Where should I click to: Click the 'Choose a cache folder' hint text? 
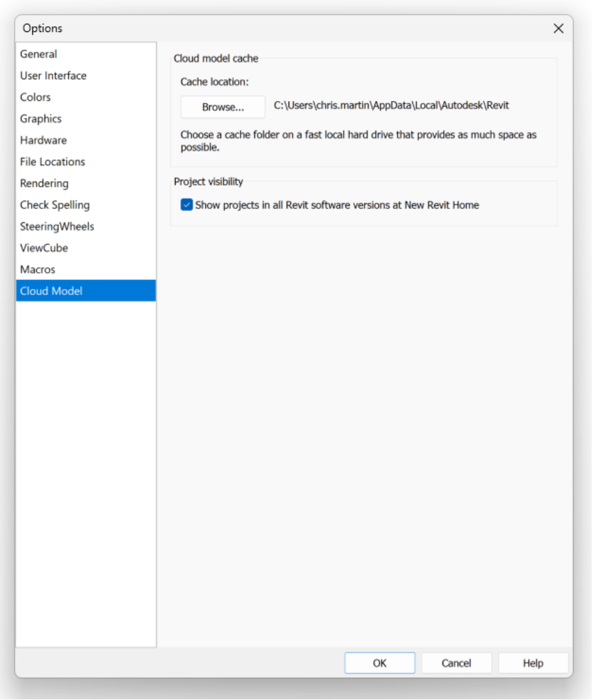(x=359, y=141)
